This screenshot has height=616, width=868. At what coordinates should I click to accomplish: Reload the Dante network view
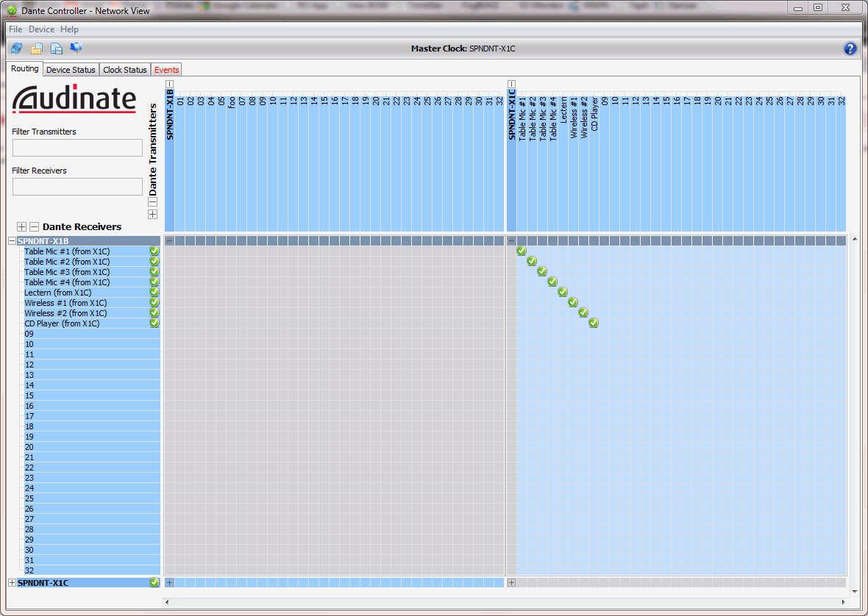click(16, 48)
